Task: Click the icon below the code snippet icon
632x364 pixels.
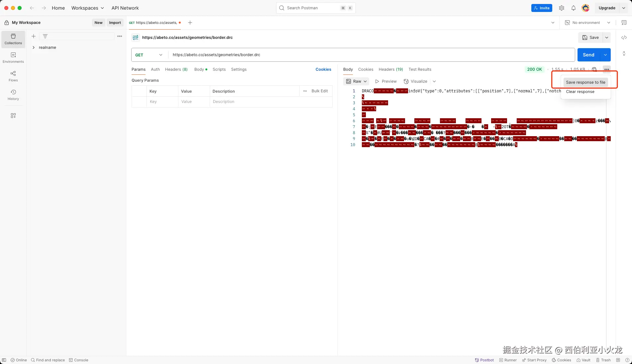Action: (624, 53)
